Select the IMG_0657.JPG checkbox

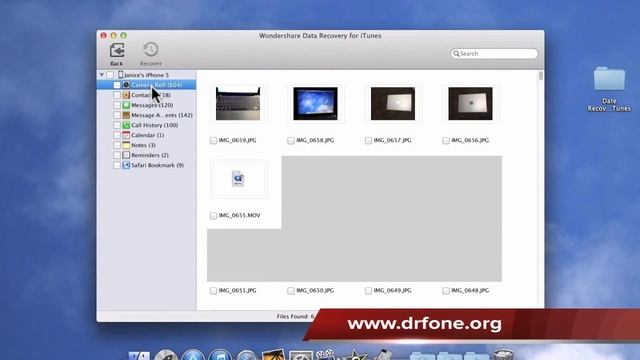click(368, 140)
